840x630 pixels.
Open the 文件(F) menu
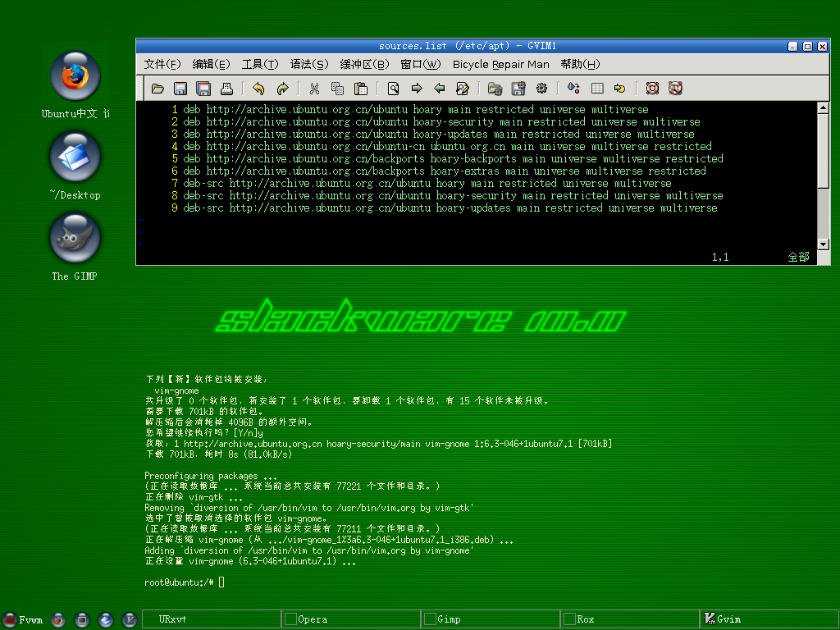point(162,64)
